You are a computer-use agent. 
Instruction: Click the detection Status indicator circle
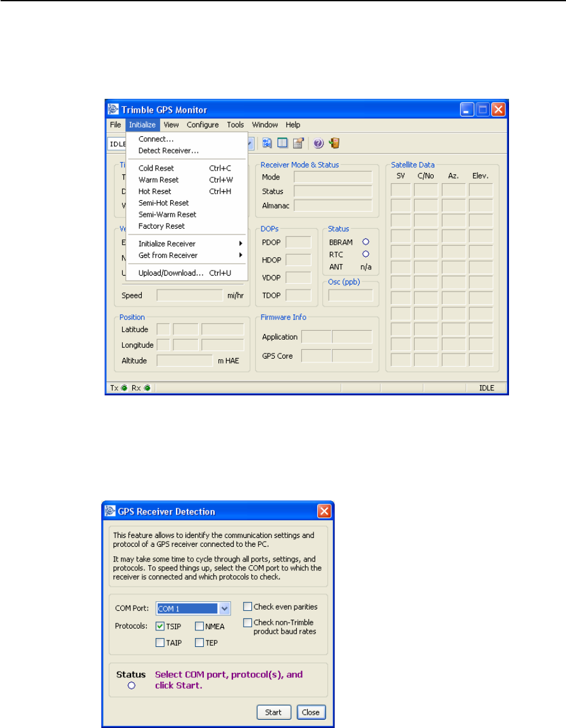(131, 686)
